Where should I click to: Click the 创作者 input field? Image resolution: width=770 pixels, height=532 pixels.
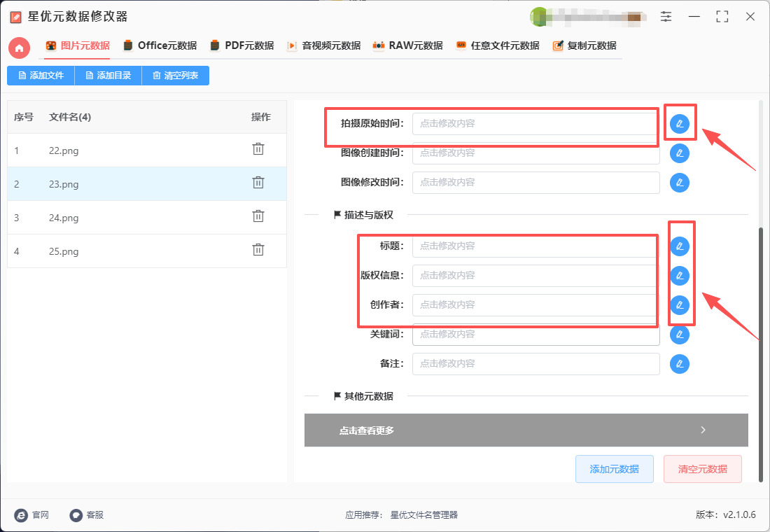click(535, 305)
